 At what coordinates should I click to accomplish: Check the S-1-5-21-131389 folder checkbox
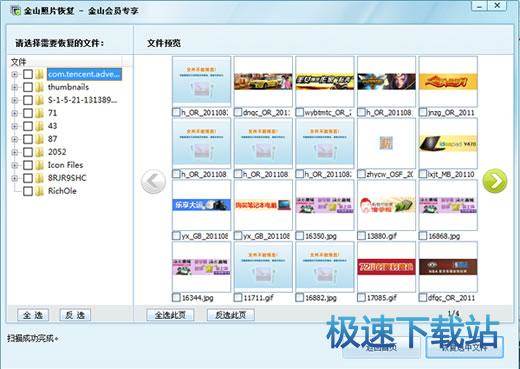(x=28, y=100)
